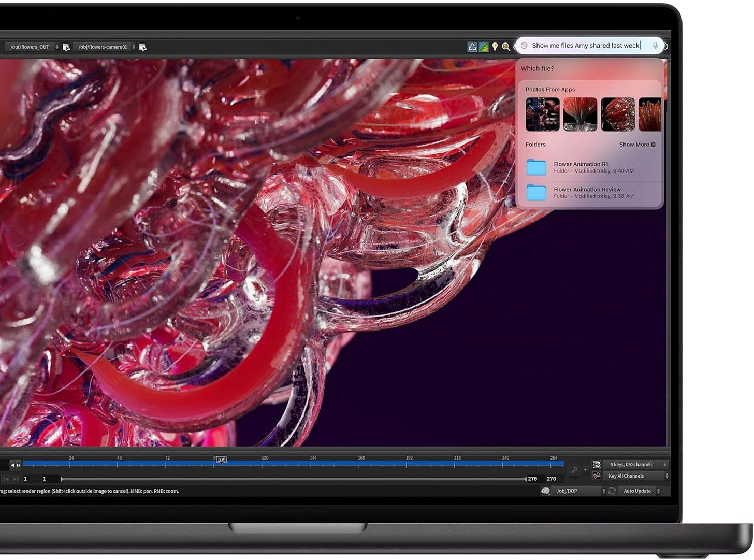Viewport: 754px width, 560px height.
Task: Click the refresh icon before Auto Update
Action: [612, 491]
